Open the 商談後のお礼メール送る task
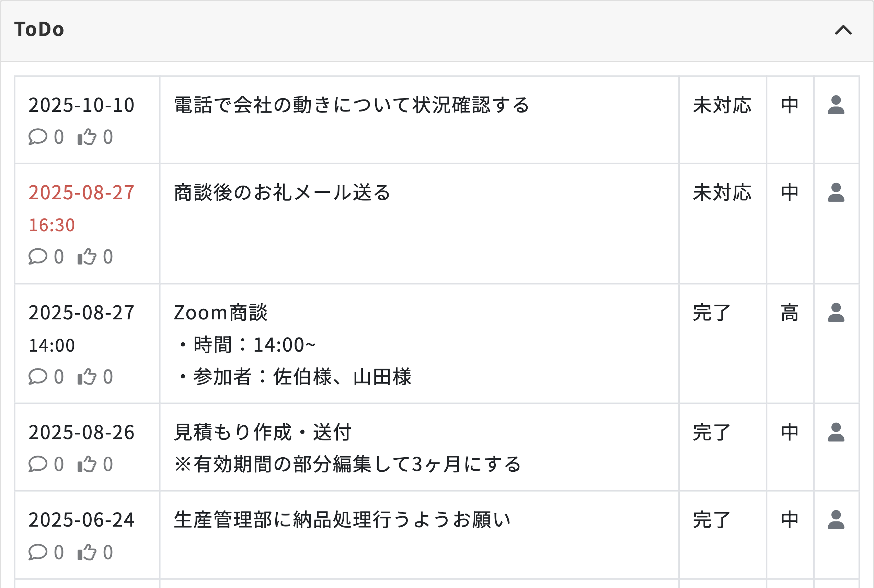Viewport: 874px width, 588px height. pos(282,193)
